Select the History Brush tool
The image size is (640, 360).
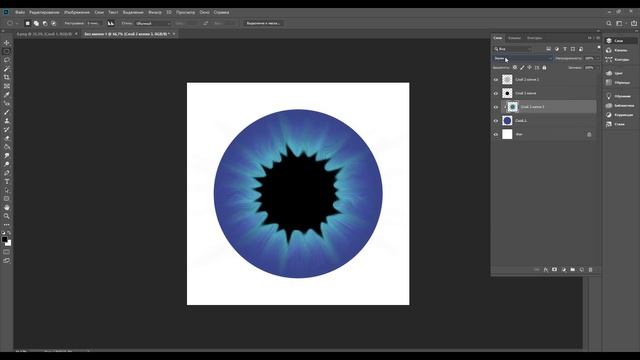click(7, 129)
